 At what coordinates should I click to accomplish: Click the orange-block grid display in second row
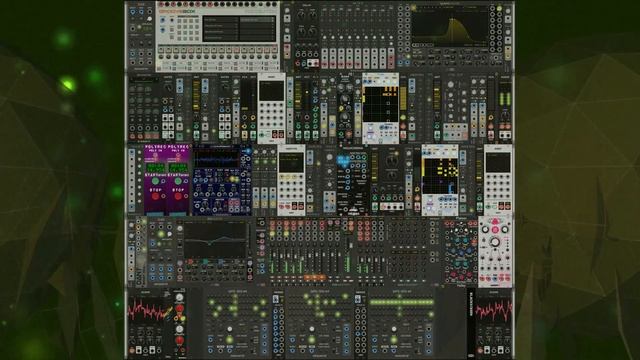(380, 104)
